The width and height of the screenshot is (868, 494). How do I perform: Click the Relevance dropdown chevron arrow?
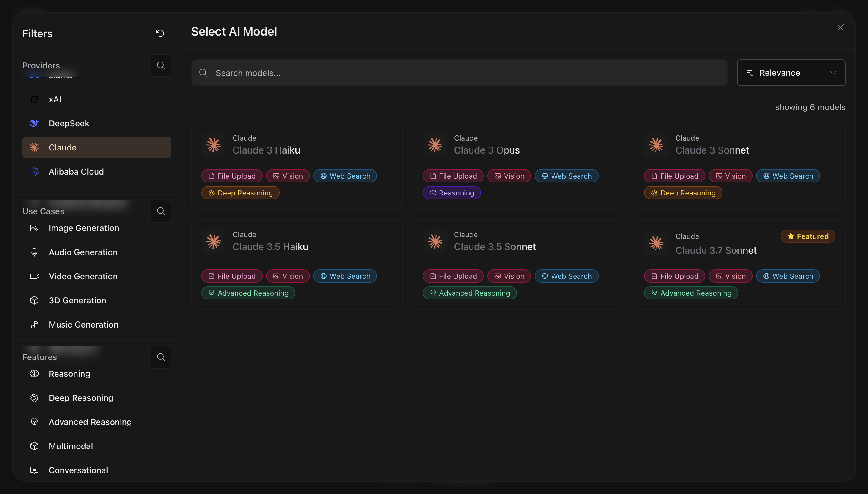pos(833,73)
